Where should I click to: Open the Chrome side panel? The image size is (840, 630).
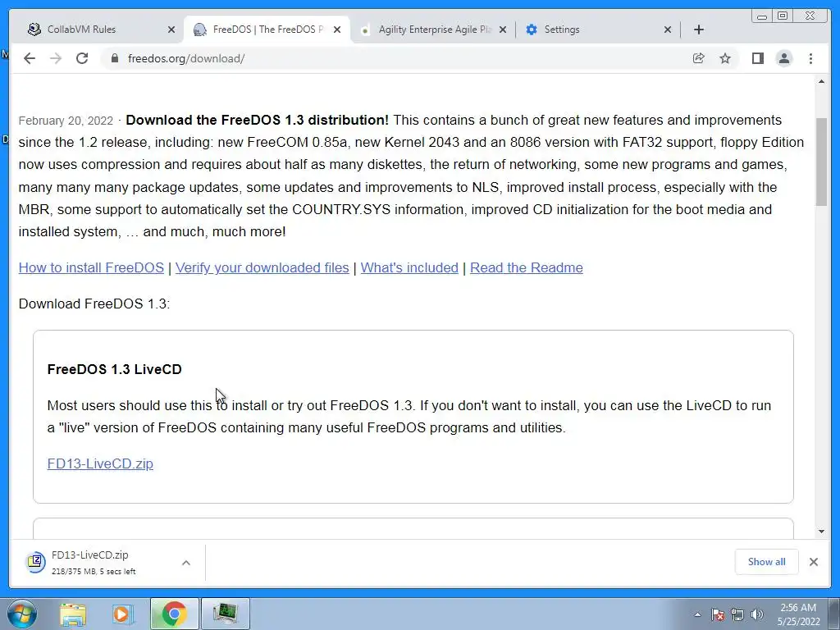(757, 58)
